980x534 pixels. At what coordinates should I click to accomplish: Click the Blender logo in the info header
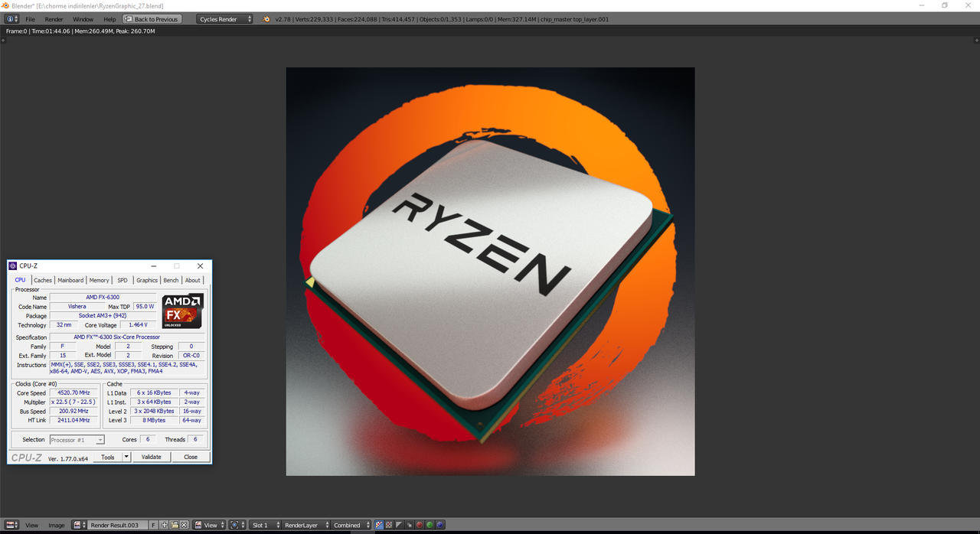(x=266, y=19)
